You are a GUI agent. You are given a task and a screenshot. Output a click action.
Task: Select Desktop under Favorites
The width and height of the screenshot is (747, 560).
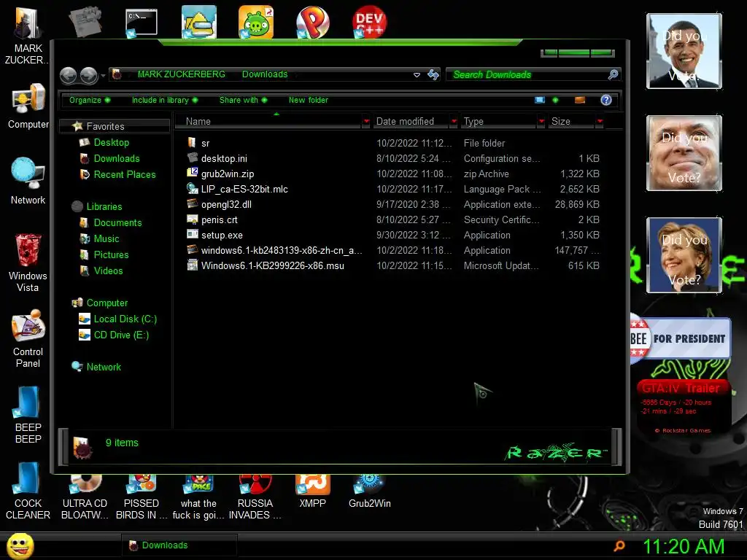[111, 142]
